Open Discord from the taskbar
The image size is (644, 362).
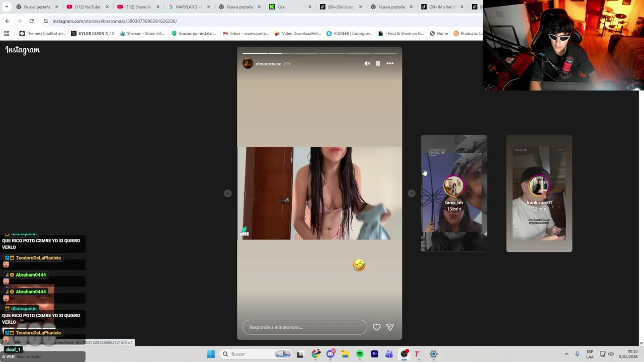click(x=330, y=354)
